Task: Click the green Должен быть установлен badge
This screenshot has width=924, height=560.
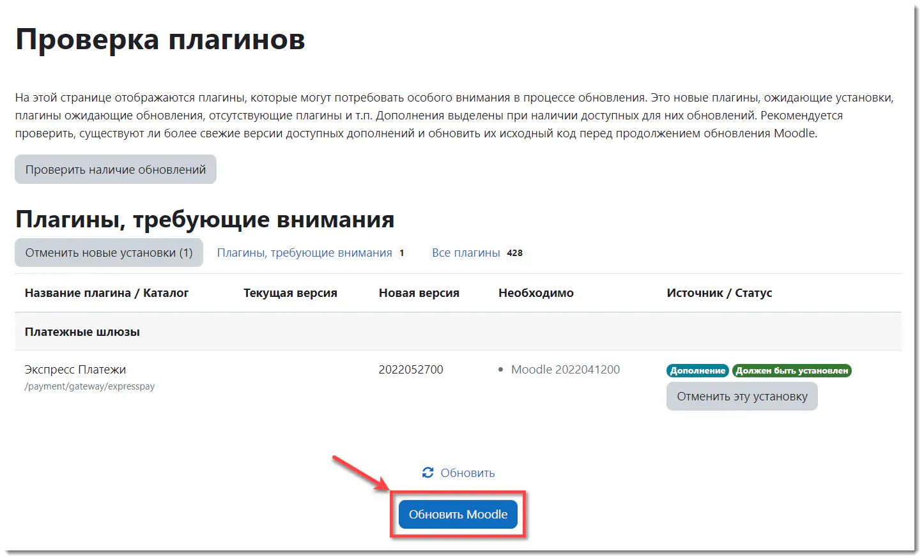Action: [792, 370]
